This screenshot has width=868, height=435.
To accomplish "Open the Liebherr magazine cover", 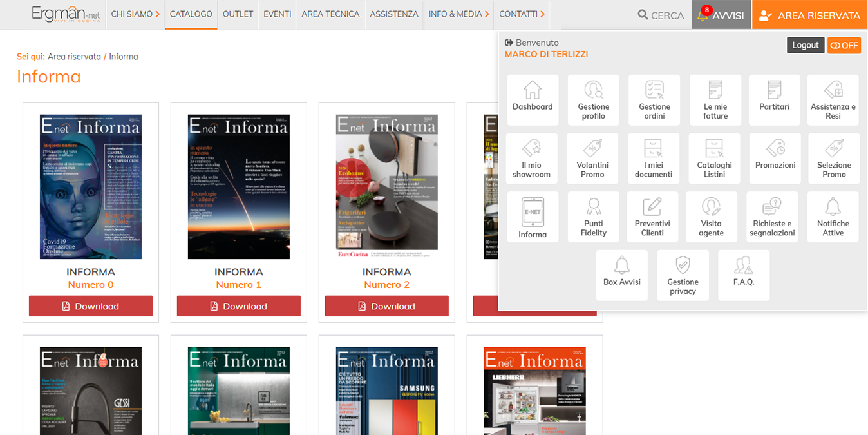I will pyautogui.click(x=535, y=391).
